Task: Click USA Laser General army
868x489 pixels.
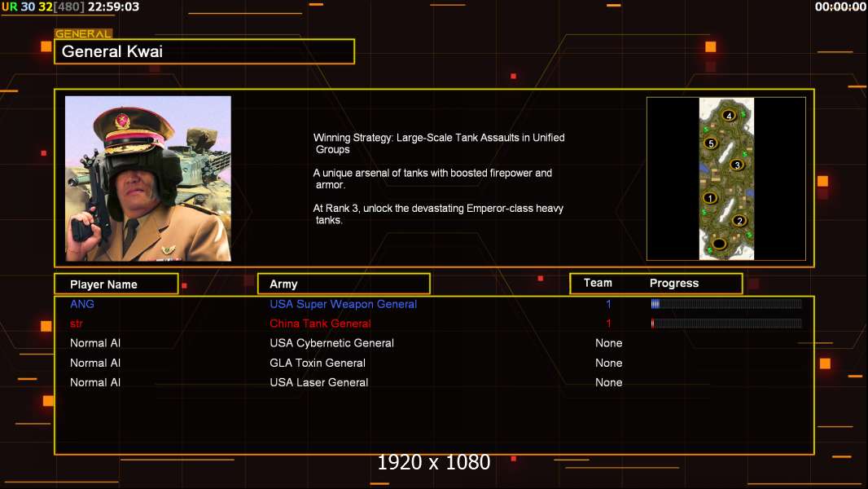Action: tap(319, 382)
